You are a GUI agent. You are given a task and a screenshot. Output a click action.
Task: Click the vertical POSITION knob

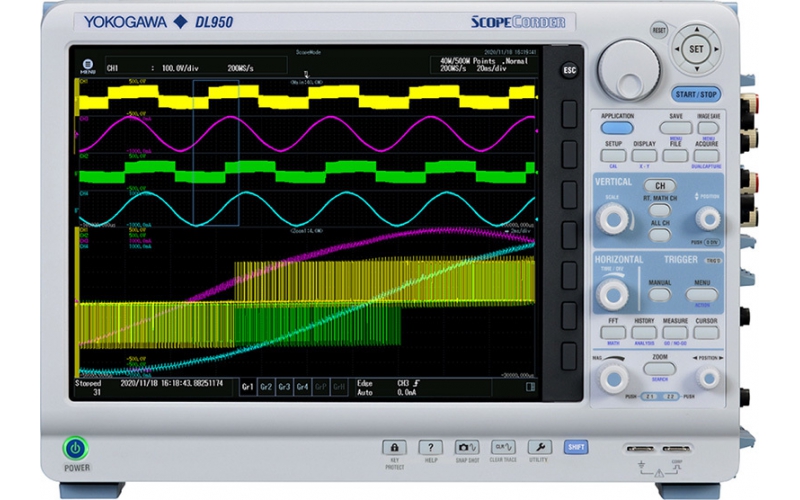[708, 219]
